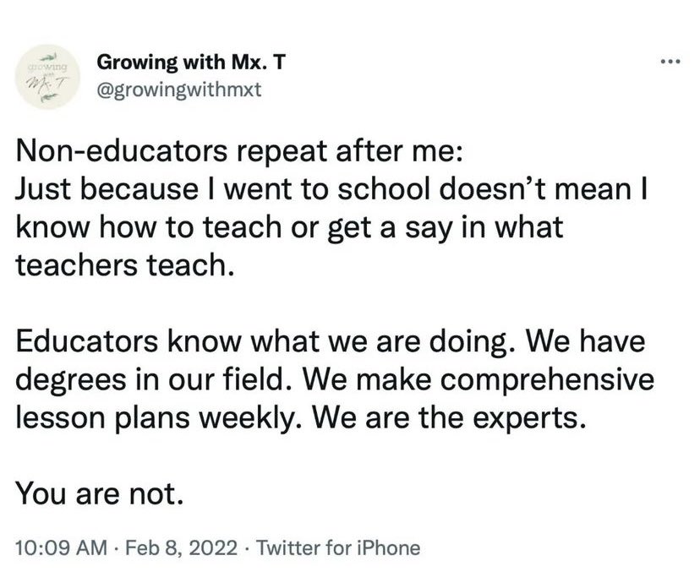Click the line starting 'know how to teach'
The image size is (700, 588).
coord(289,226)
